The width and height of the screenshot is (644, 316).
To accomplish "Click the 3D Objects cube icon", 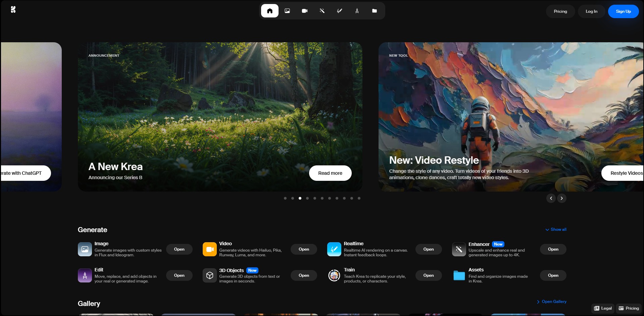I will click(210, 275).
